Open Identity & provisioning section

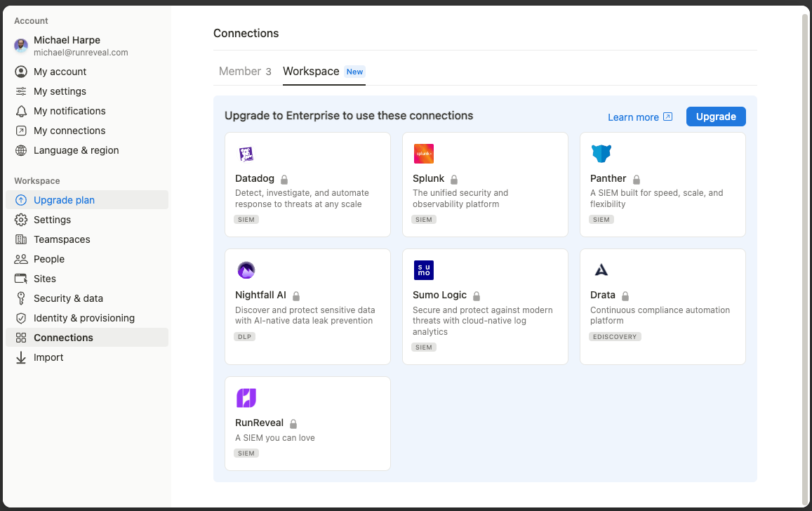click(x=84, y=318)
